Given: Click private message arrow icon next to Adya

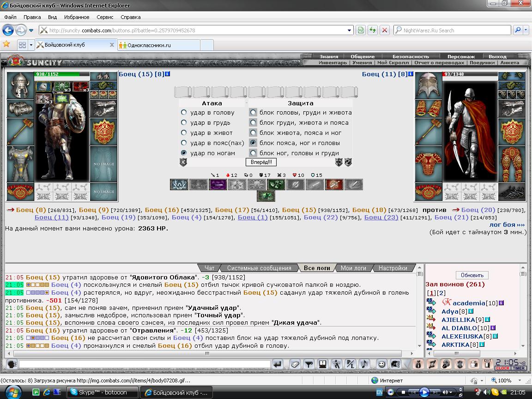Looking at the screenshot, I should coord(431,310).
